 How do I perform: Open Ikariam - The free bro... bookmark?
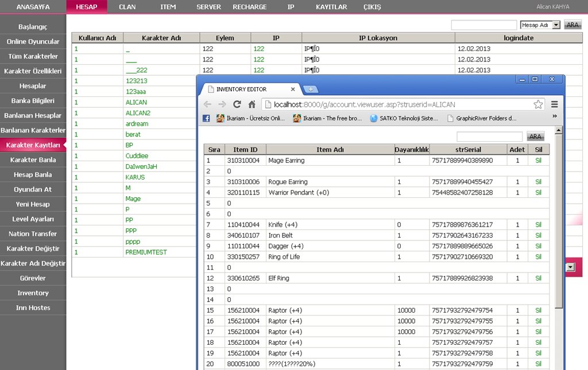pos(327,118)
